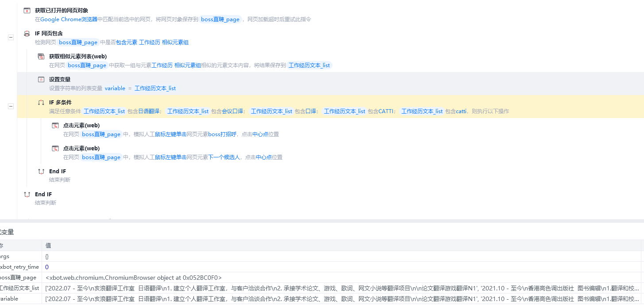Click the IF 网页包含 step icon
644x305 pixels.
pos(27,34)
